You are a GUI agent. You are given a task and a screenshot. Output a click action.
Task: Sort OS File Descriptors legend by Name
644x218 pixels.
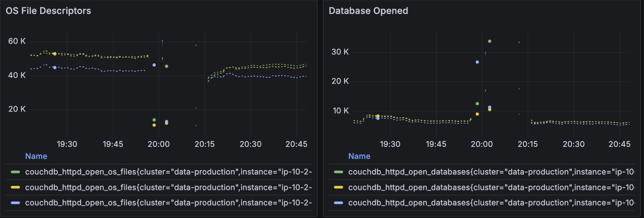pos(36,156)
